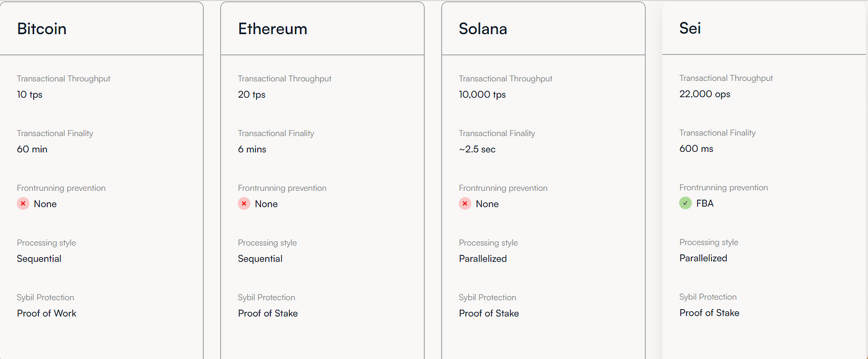Select the Bitcoin card heading
This screenshot has width=868, height=359.
click(x=42, y=29)
